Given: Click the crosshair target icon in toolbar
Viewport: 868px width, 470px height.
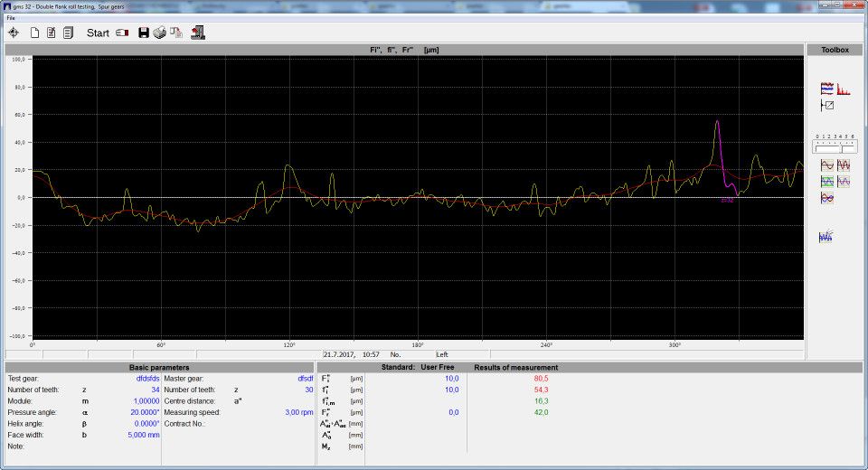Looking at the screenshot, I should (x=14, y=33).
